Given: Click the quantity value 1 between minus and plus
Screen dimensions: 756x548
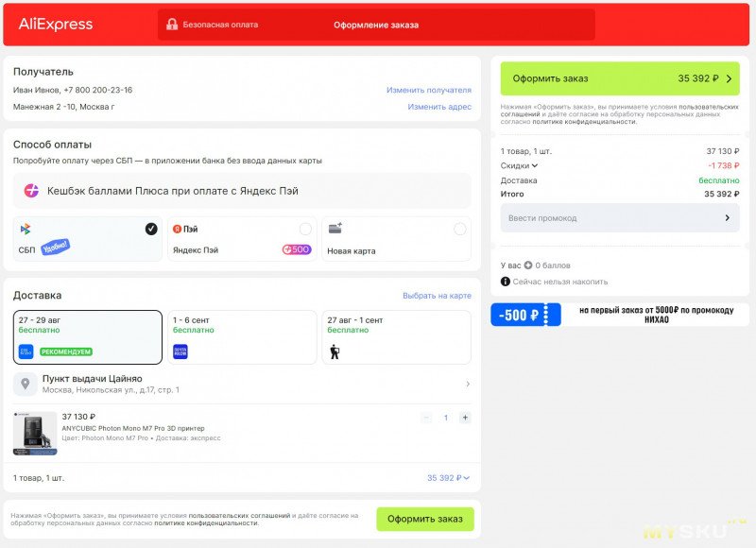Looking at the screenshot, I should coord(446,418).
